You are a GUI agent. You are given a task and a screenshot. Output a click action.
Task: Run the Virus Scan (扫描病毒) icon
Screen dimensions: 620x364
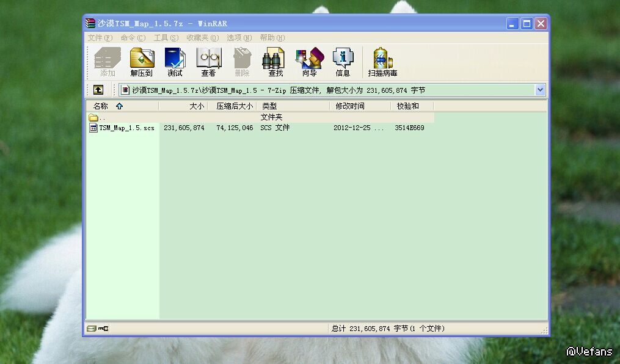coord(382,62)
